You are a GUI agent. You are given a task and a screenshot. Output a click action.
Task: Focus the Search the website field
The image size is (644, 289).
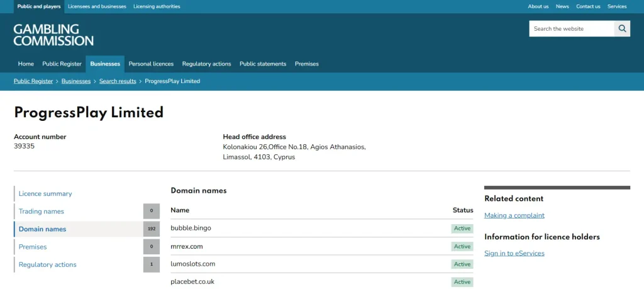pyautogui.click(x=572, y=29)
